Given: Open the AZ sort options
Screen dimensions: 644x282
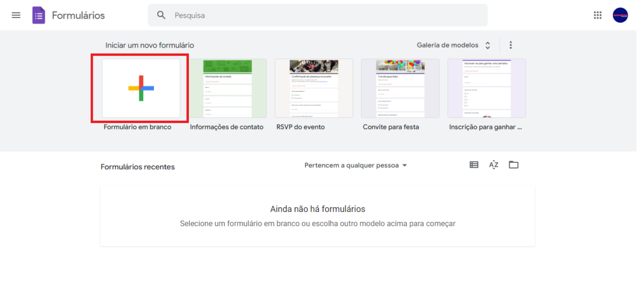Looking at the screenshot, I should (x=493, y=164).
